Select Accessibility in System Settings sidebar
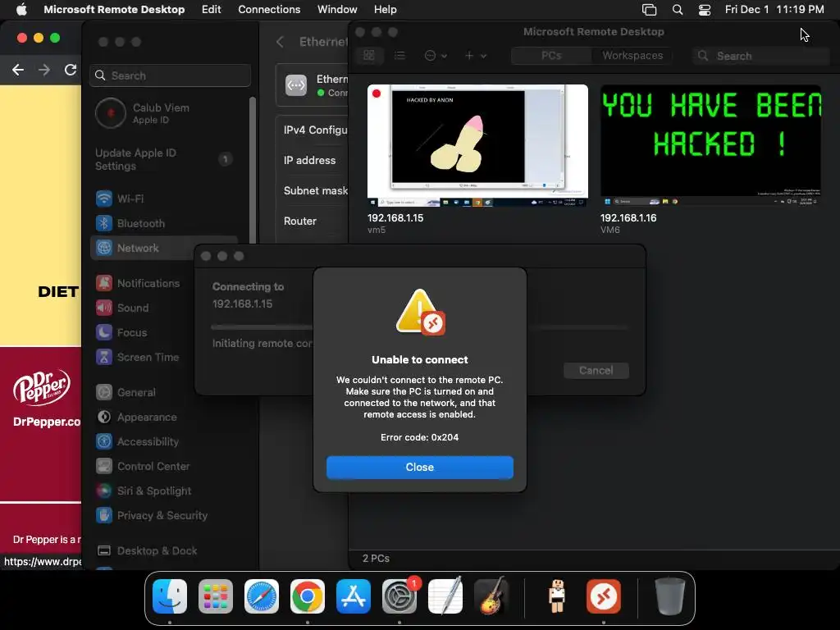The width and height of the screenshot is (840, 630). click(x=164, y=442)
